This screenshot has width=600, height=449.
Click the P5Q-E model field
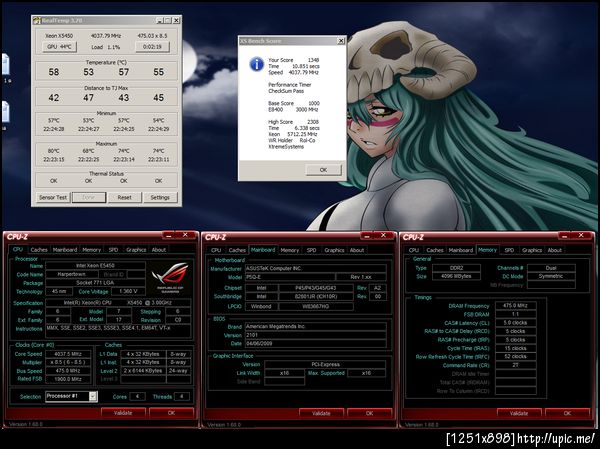coord(290,277)
